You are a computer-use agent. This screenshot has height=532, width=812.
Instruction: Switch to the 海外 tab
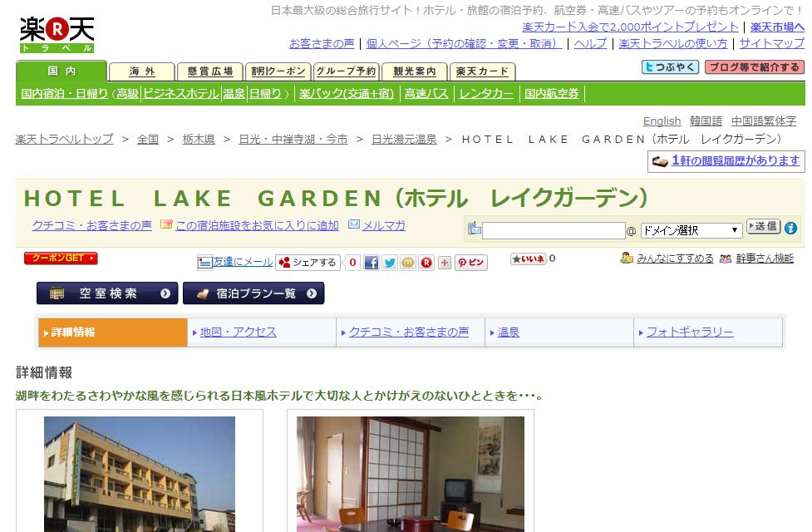[142, 71]
